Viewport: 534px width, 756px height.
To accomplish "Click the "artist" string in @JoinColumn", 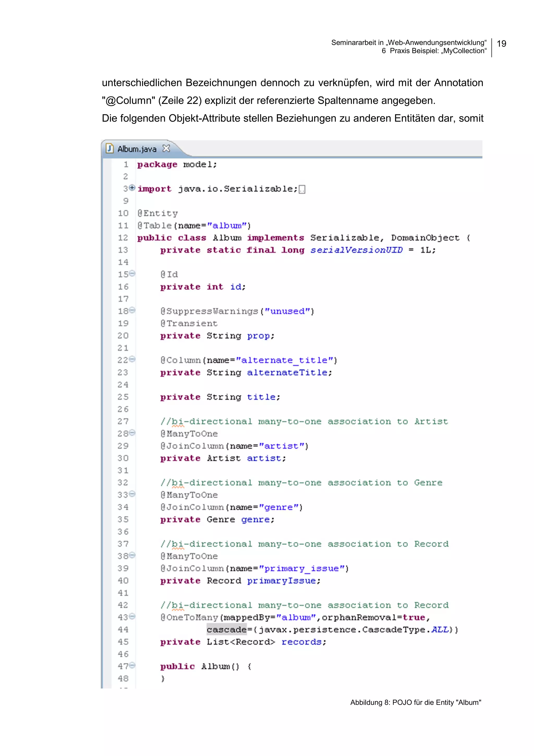I will [282, 446].
